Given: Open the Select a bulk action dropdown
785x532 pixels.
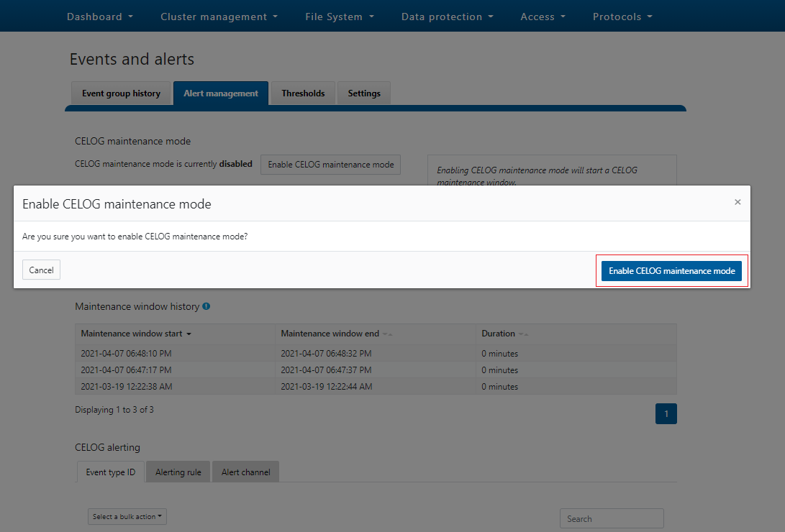Looking at the screenshot, I should pyautogui.click(x=127, y=516).
